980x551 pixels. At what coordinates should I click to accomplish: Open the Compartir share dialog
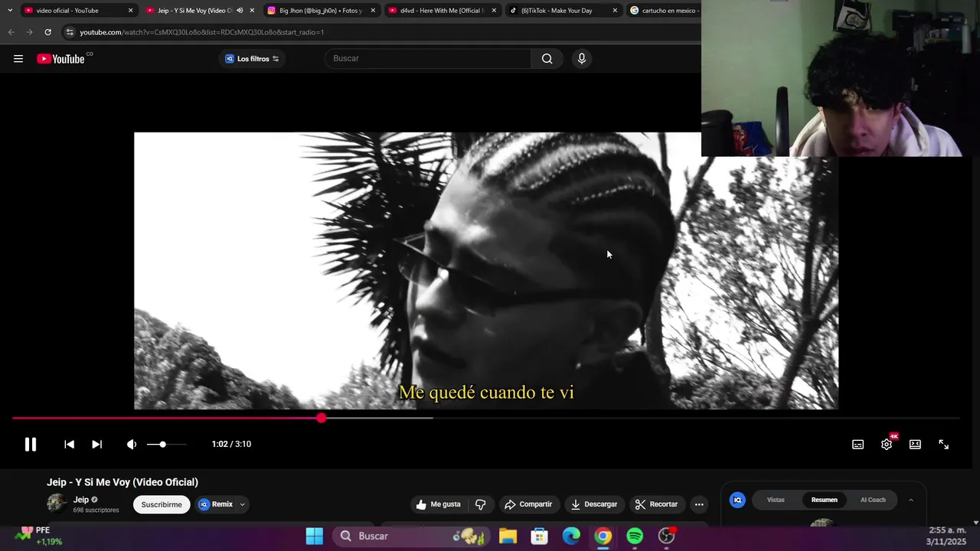(528, 504)
